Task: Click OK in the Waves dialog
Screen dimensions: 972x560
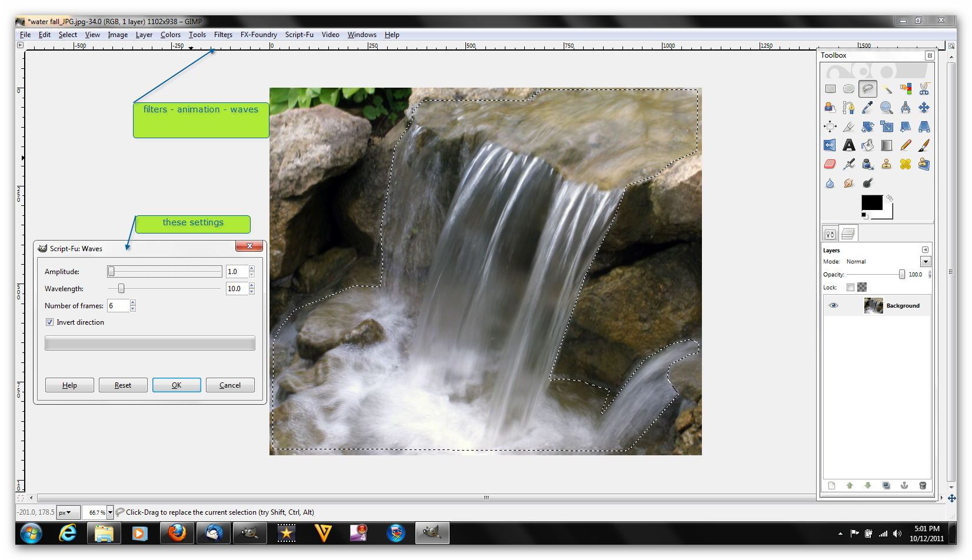Action: 177,385
